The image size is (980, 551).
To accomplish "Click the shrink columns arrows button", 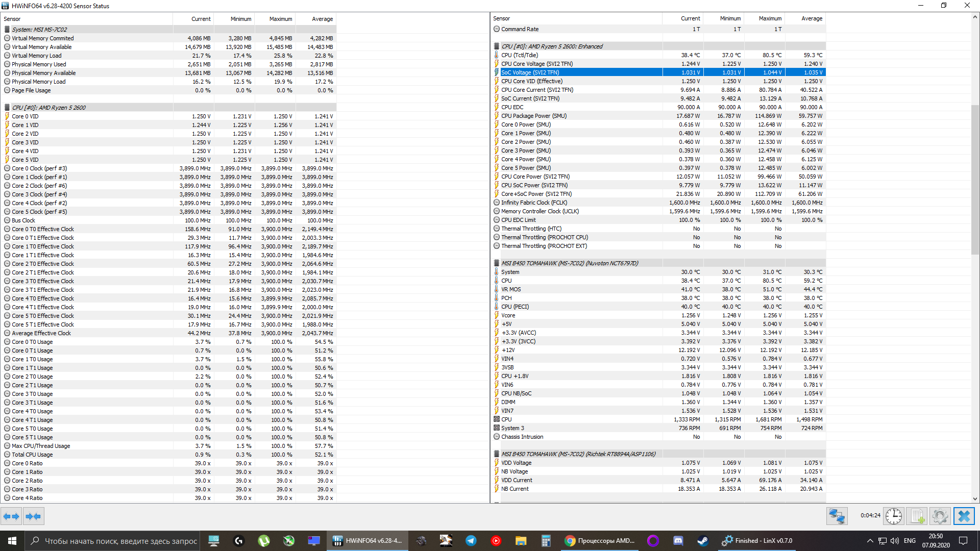I will click(x=33, y=516).
